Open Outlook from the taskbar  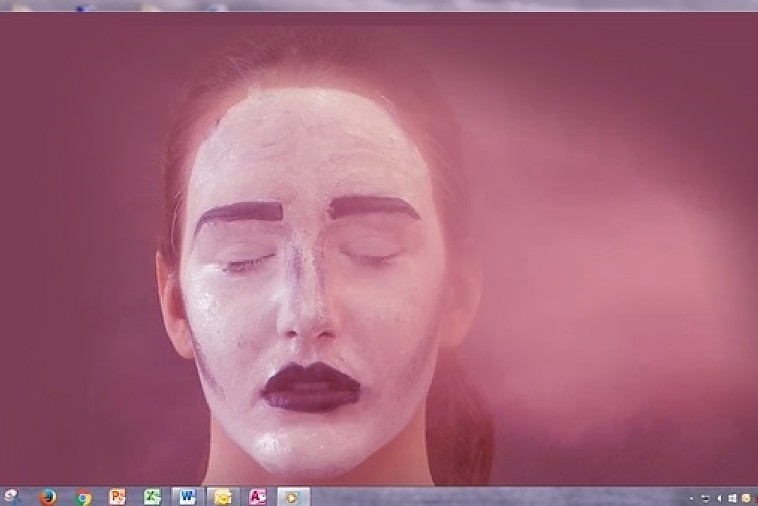(x=222, y=497)
